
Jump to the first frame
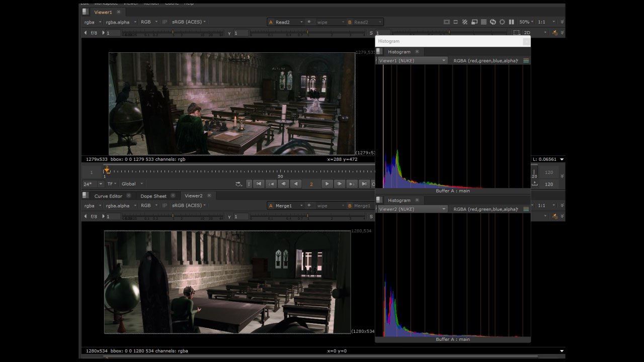[259, 184]
